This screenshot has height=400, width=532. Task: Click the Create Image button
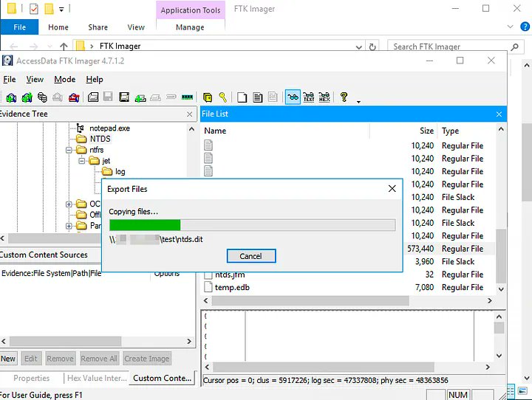[147, 359]
